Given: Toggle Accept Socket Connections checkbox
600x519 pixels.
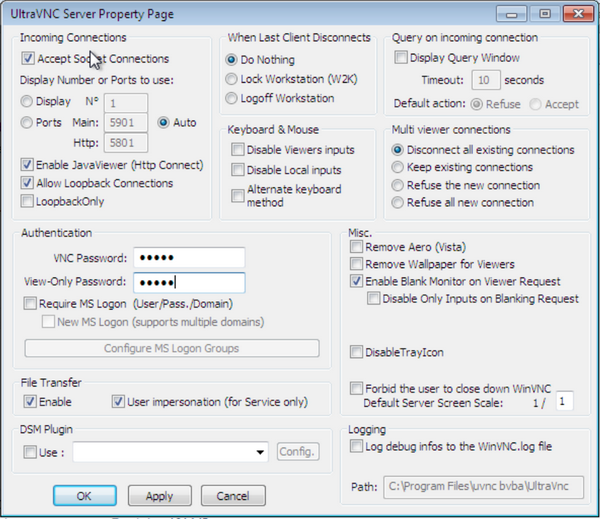Looking at the screenshot, I should pos(28,59).
